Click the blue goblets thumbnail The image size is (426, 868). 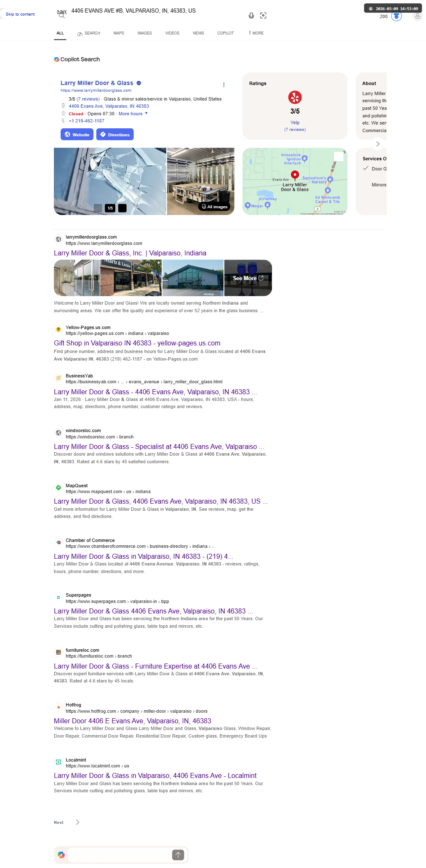point(248,278)
